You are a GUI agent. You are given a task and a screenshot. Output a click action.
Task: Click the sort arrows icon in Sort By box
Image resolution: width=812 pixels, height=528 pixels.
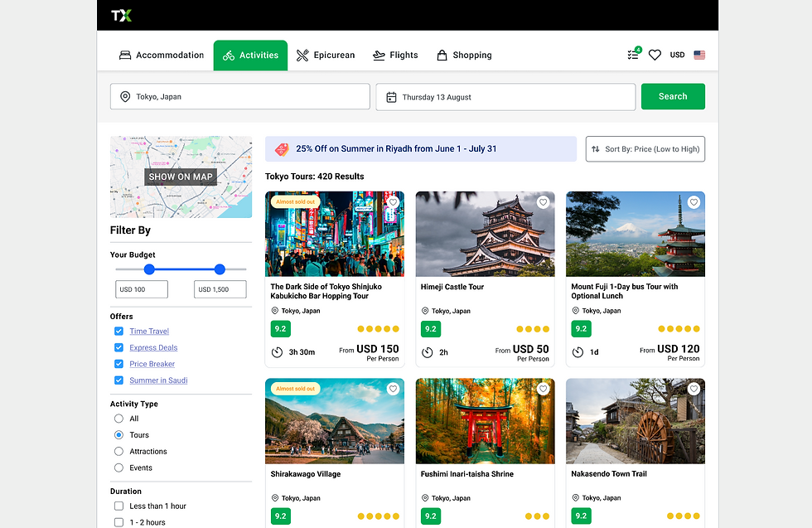click(x=596, y=149)
